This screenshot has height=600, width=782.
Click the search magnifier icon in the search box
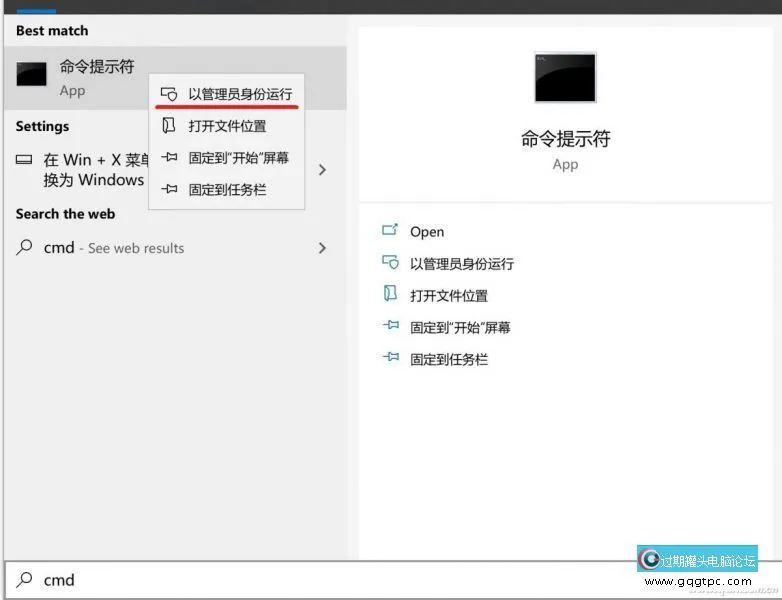[24, 580]
